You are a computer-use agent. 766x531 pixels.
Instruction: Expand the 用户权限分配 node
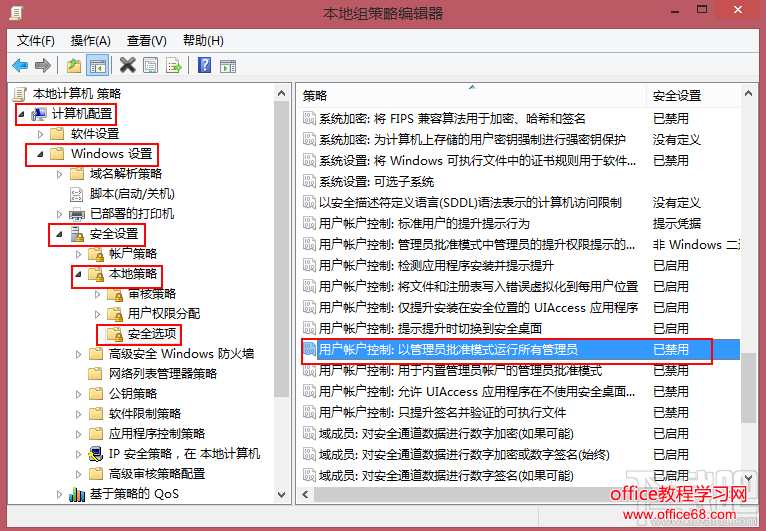click(98, 314)
